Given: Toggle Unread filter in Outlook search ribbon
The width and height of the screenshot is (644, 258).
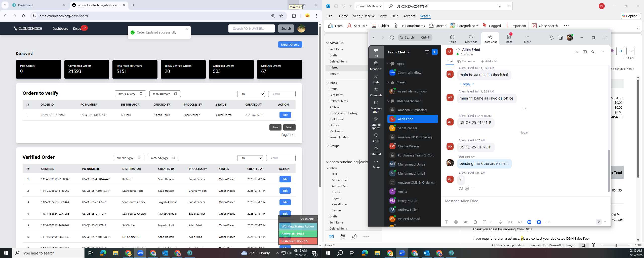Looking at the screenshot, I should (438, 26).
